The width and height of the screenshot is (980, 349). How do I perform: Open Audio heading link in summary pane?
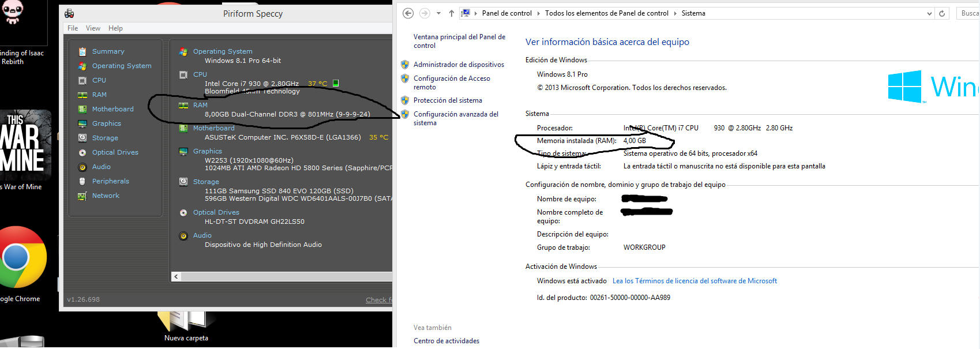click(202, 235)
